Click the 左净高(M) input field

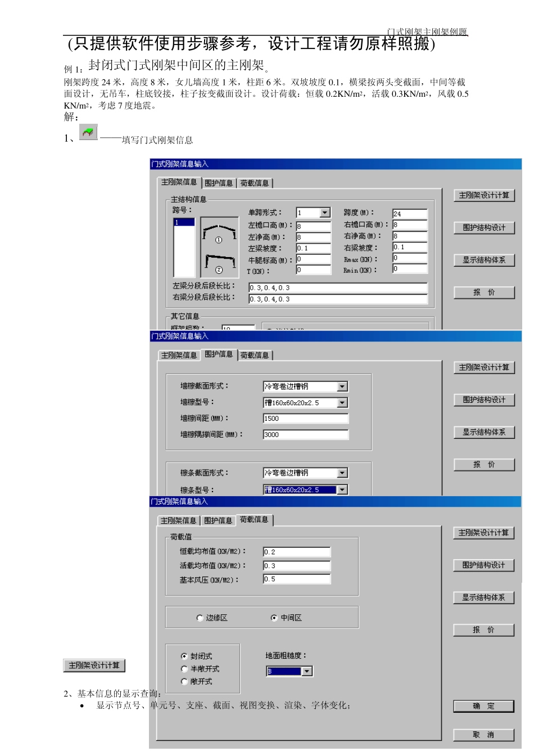coord(314,237)
